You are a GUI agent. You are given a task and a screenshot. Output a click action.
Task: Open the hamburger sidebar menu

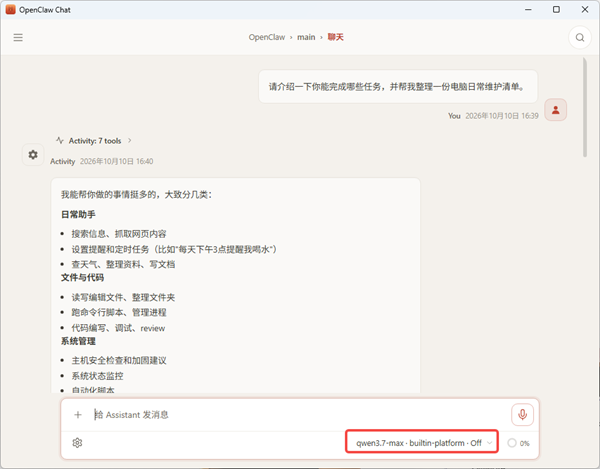[18, 37]
